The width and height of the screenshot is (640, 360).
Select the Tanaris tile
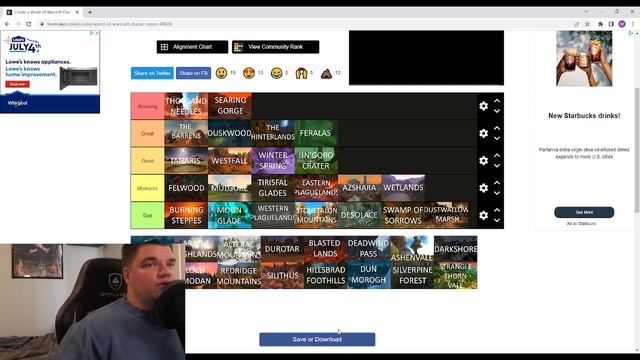click(x=186, y=161)
